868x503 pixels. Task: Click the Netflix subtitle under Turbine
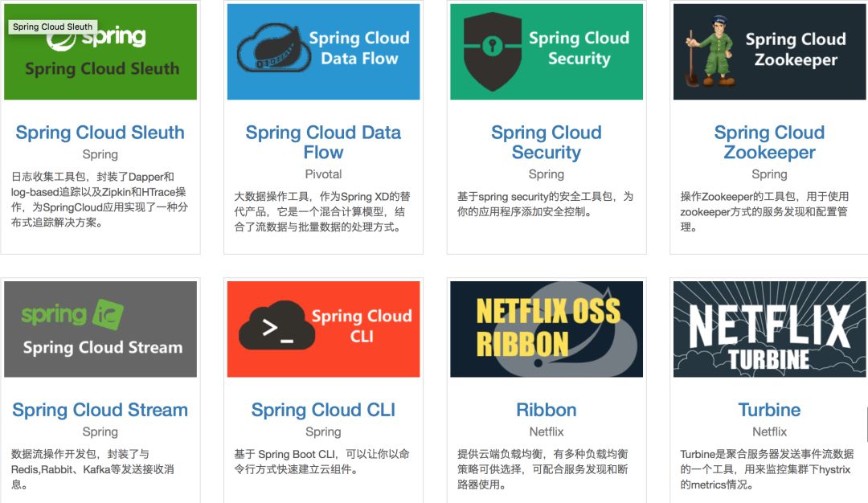click(769, 431)
